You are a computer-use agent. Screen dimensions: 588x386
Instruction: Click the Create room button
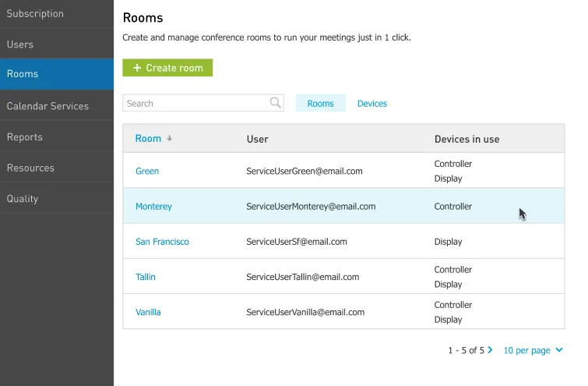tap(167, 68)
